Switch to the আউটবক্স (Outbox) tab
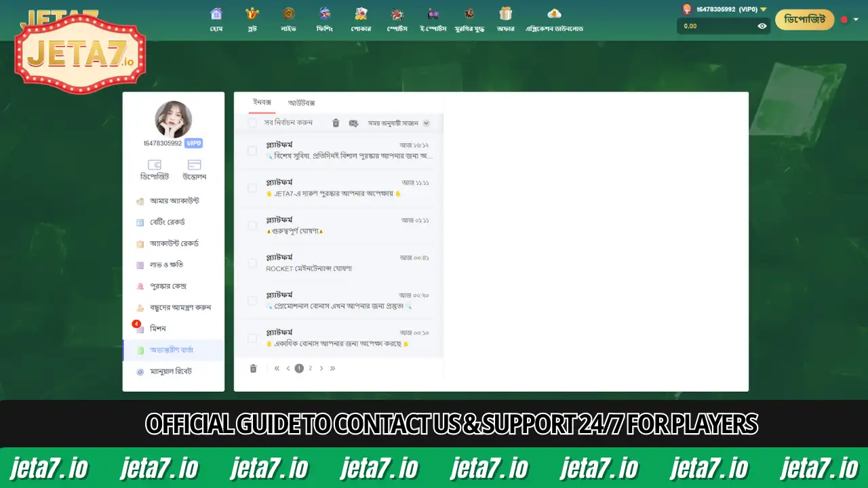868x488 pixels. tap(301, 103)
